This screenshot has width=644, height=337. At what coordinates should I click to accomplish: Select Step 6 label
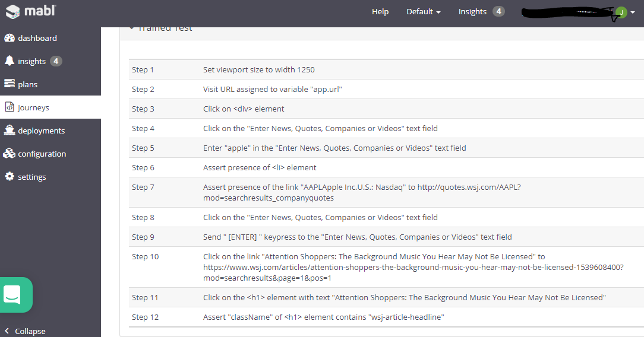(143, 168)
